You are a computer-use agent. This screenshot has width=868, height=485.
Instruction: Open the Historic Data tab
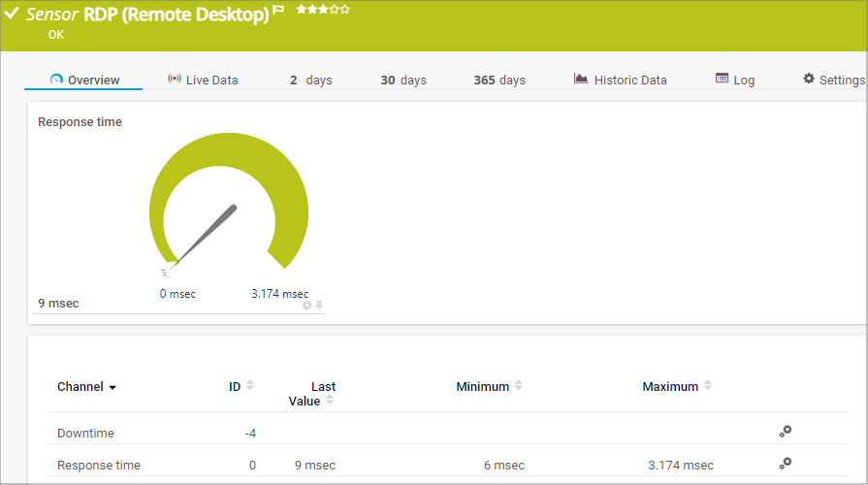(620, 80)
